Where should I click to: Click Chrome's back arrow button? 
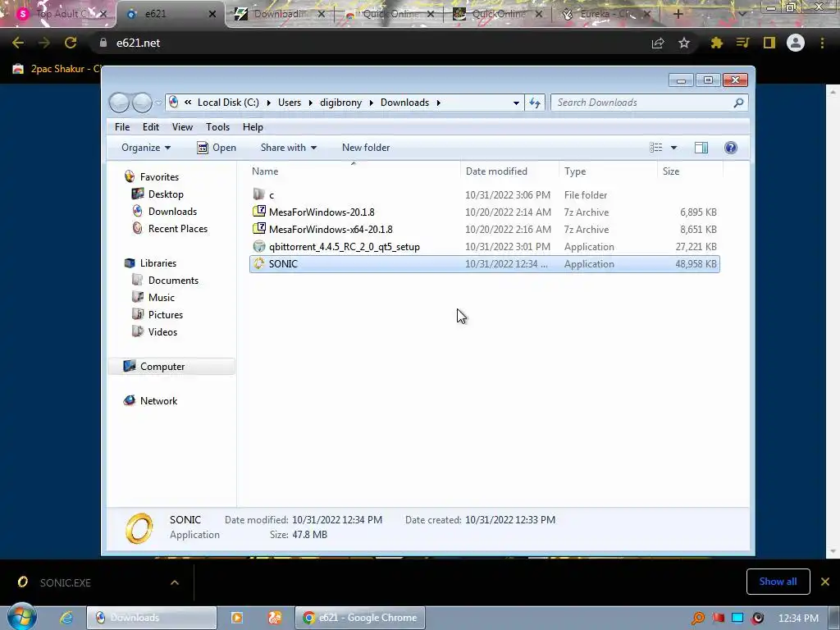[18, 43]
